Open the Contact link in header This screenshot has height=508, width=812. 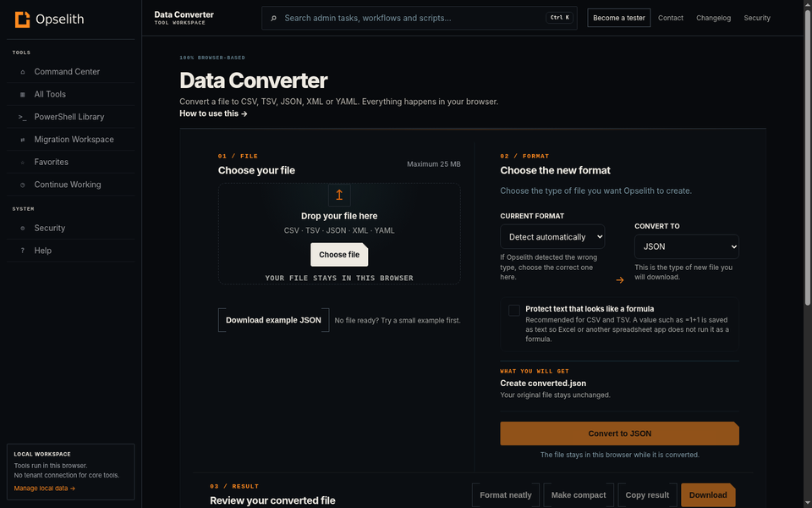pyautogui.click(x=671, y=18)
